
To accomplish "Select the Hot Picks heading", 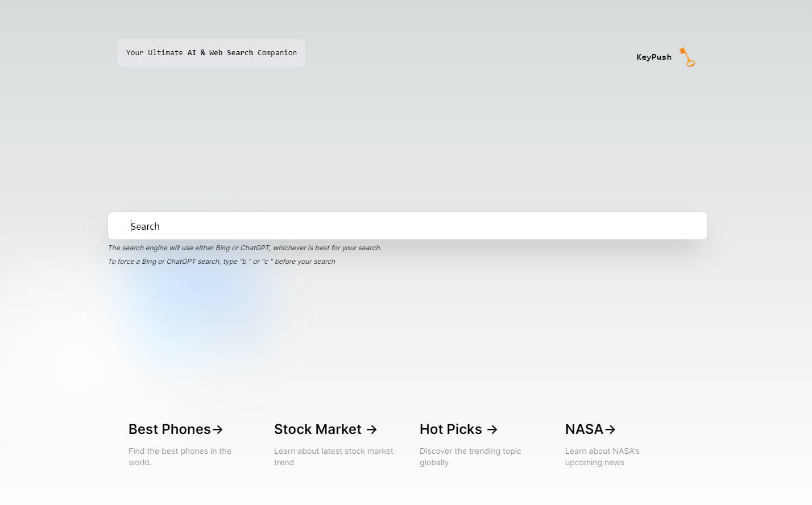I will tap(450, 429).
